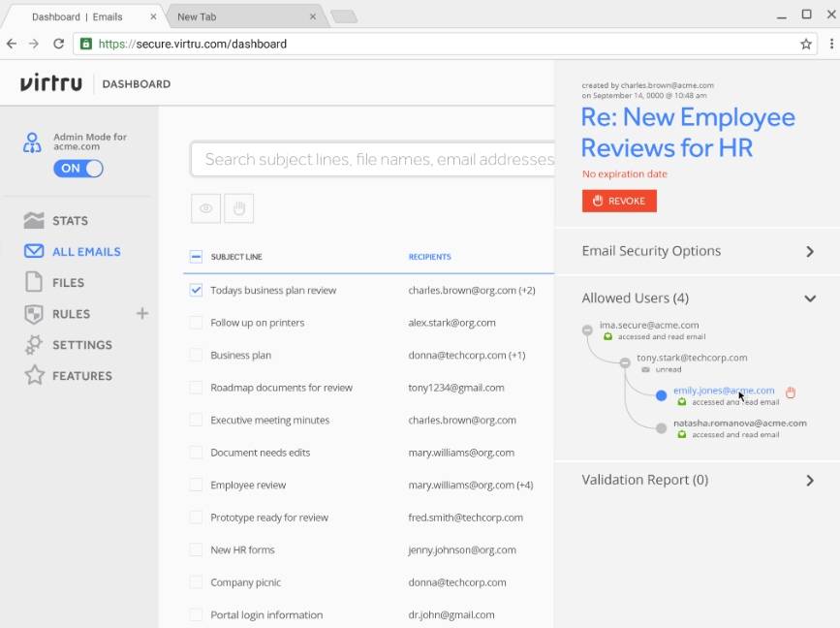
Task: Toggle the select-all header checkbox
Action: [x=196, y=257]
